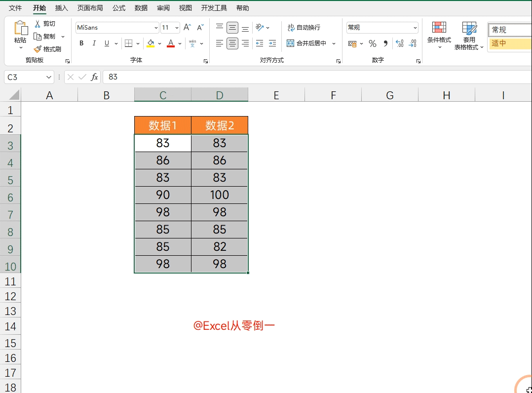Click the formula bar confirm checkmark icon

click(82, 77)
